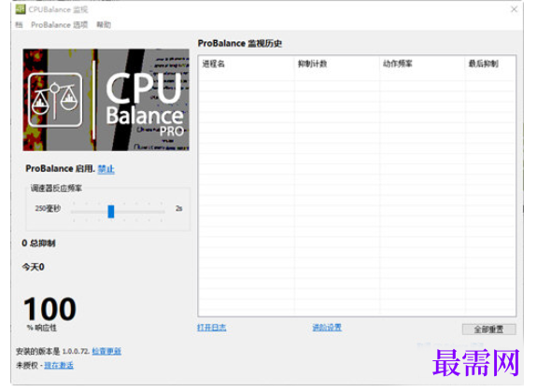This screenshot has height=392, width=537.
Task: Close the CPUBalance window
Action: point(514,9)
